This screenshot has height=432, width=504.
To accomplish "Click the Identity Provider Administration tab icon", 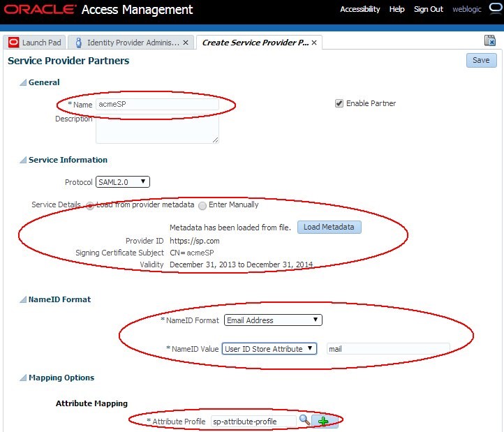I will 79,43.
